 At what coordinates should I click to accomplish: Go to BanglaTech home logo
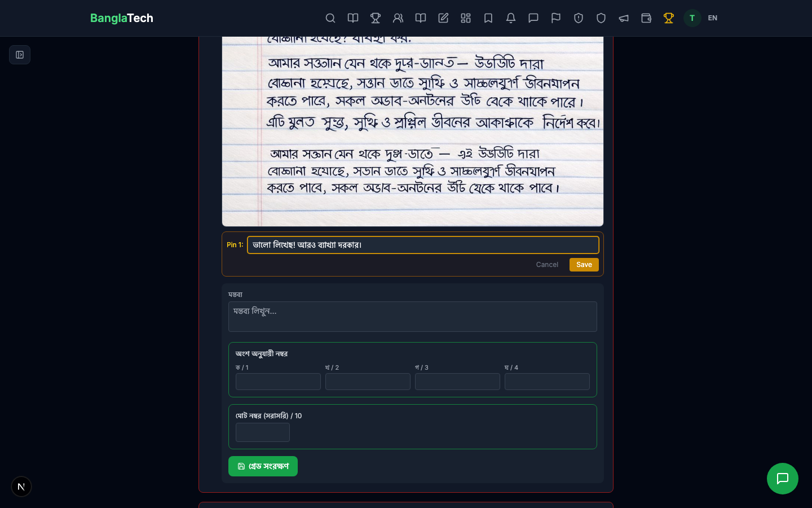pyautogui.click(x=122, y=18)
